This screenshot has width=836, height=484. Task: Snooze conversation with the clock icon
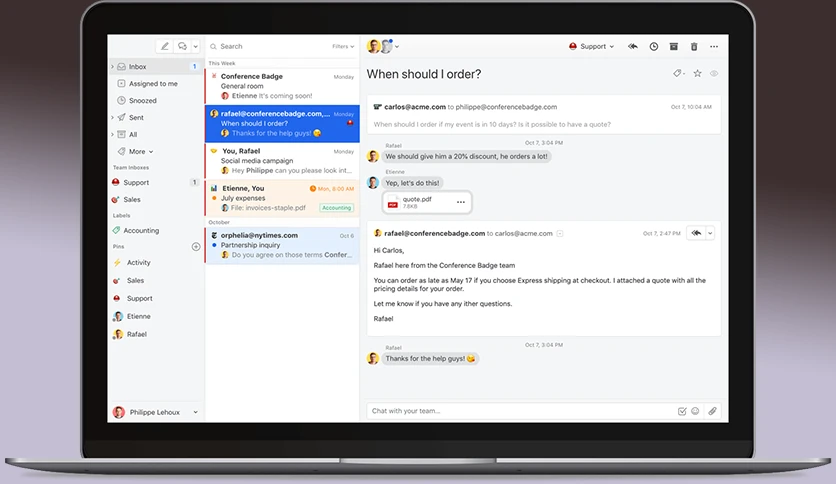654,46
